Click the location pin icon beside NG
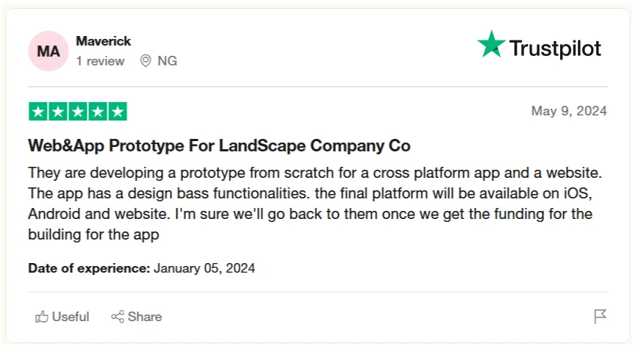 [x=146, y=61]
